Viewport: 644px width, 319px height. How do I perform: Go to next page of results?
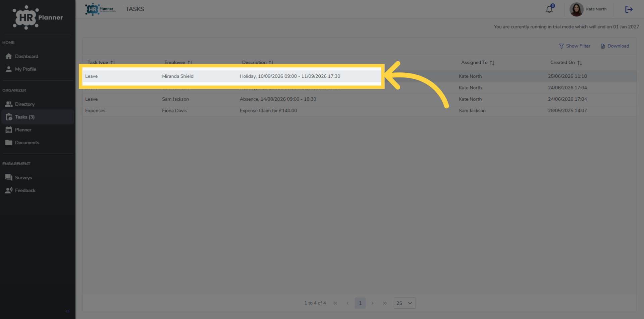372,303
